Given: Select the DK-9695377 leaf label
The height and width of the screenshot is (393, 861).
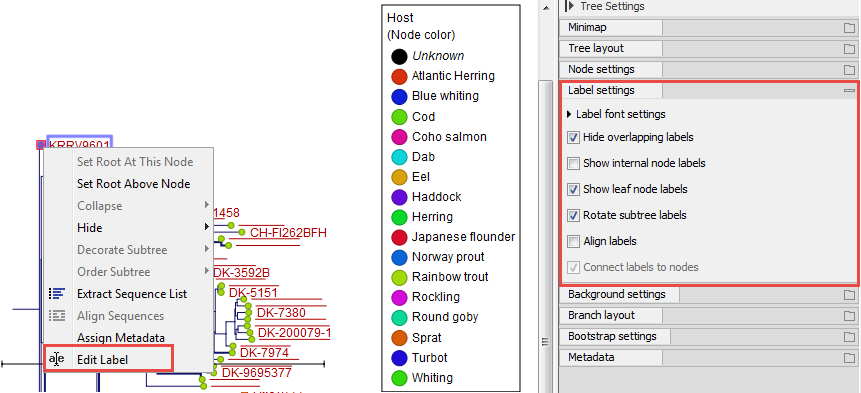Looking at the screenshot, I should click(256, 373).
